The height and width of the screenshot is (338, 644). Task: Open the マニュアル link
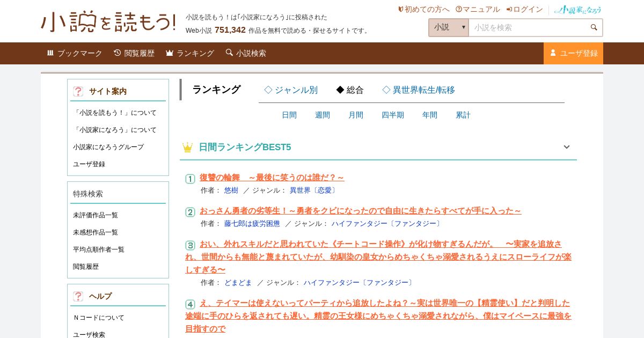(478, 9)
